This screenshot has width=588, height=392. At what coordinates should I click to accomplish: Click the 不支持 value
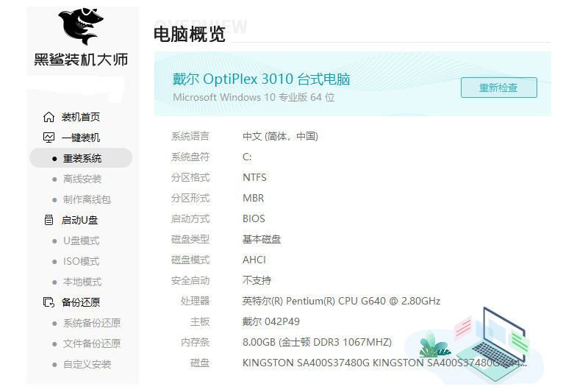click(257, 281)
